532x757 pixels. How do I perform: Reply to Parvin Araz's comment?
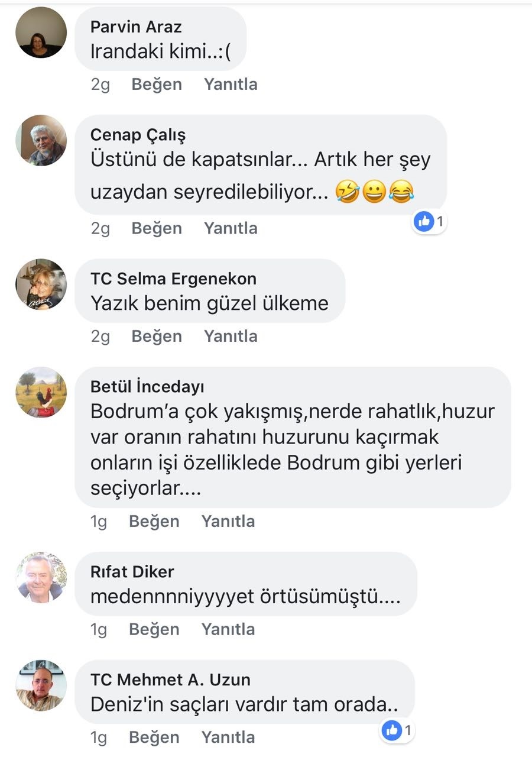pos(231,84)
